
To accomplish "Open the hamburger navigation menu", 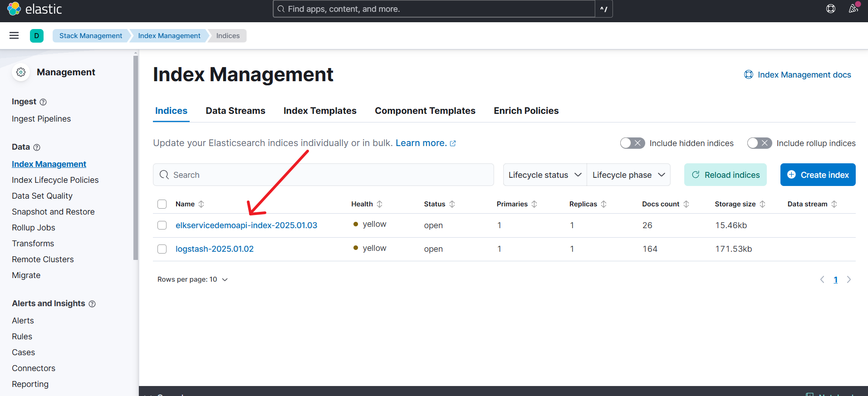I will (x=14, y=35).
